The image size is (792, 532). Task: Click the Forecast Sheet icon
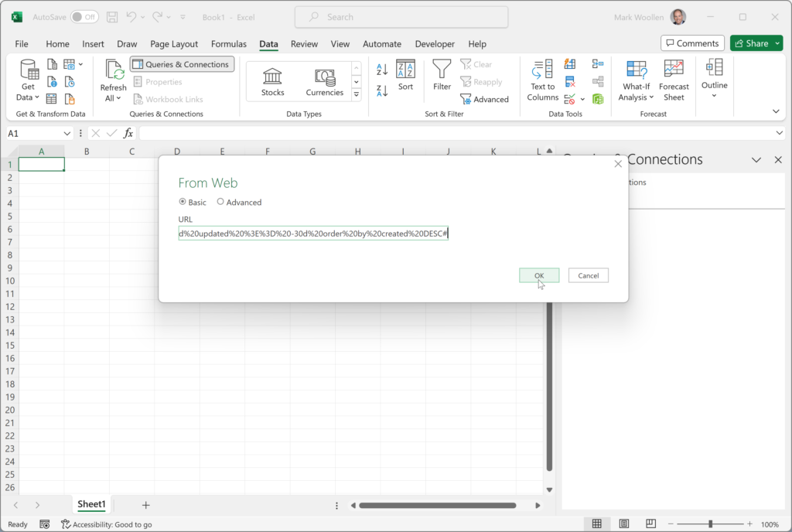[674, 80]
